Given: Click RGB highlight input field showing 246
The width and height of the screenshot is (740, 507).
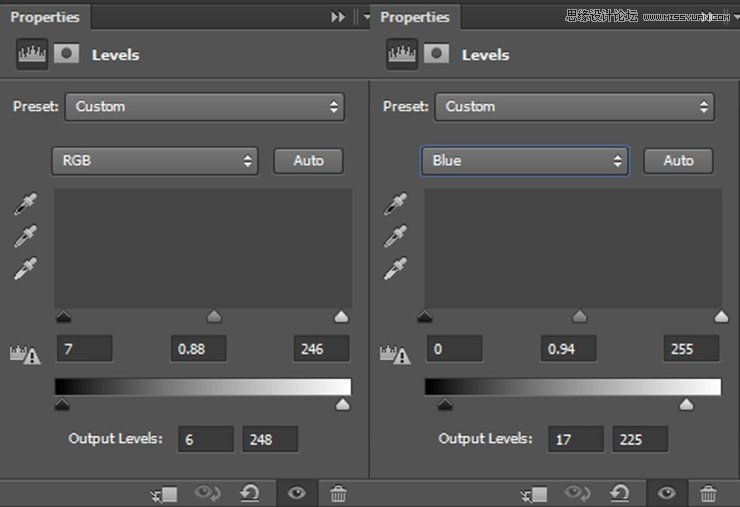Looking at the screenshot, I should (x=322, y=349).
